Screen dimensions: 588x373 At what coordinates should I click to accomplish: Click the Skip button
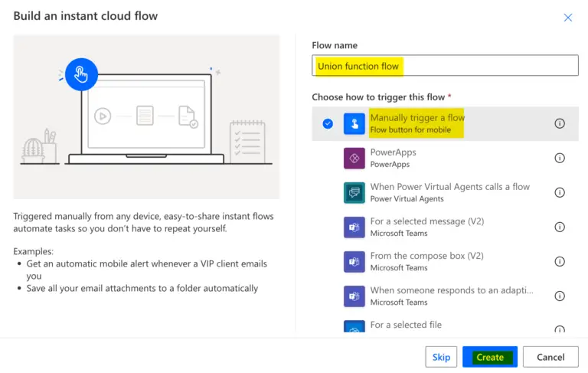pyautogui.click(x=441, y=357)
